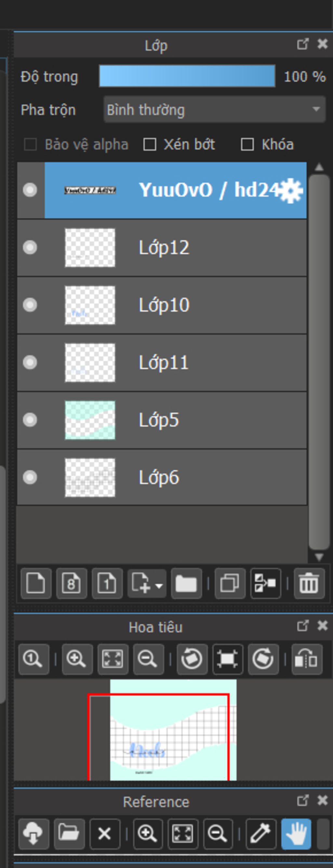Expand the add-layer options dropdown arrow
This screenshot has width=333, height=868.
(159, 586)
